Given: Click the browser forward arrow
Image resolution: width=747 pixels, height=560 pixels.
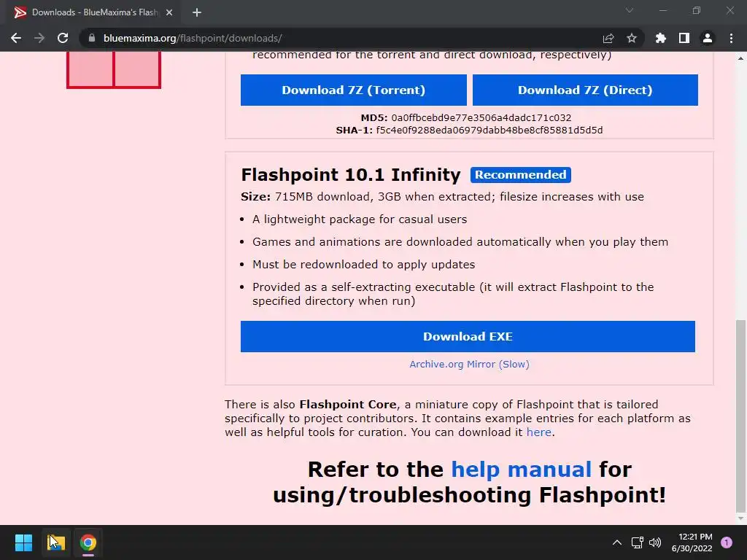Looking at the screenshot, I should (39, 38).
